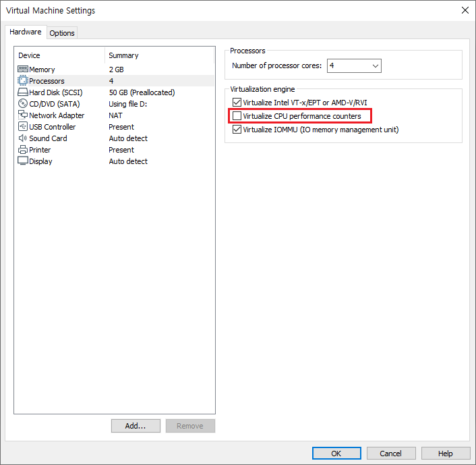
Task: Open the number of processor cores dropdown
Action: [x=354, y=65]
